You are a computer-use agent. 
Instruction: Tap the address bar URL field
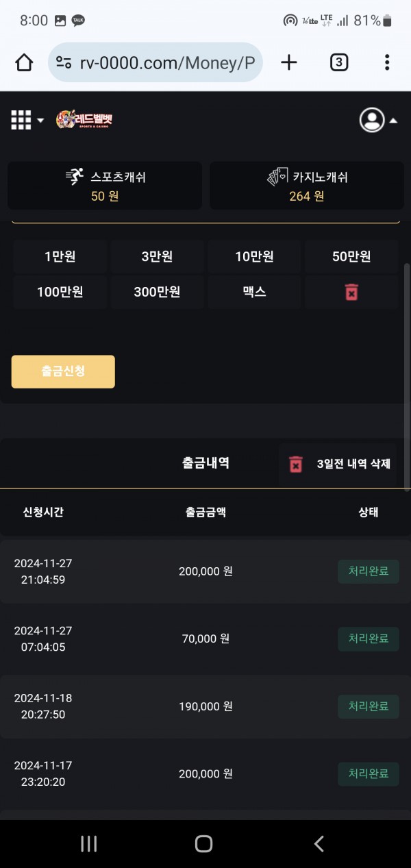(168, 64)
